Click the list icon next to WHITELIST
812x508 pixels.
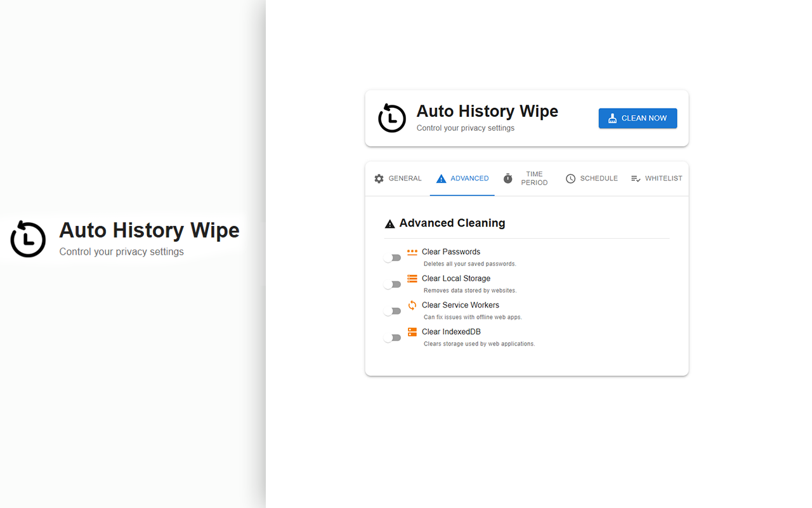[x=636, y=178]
